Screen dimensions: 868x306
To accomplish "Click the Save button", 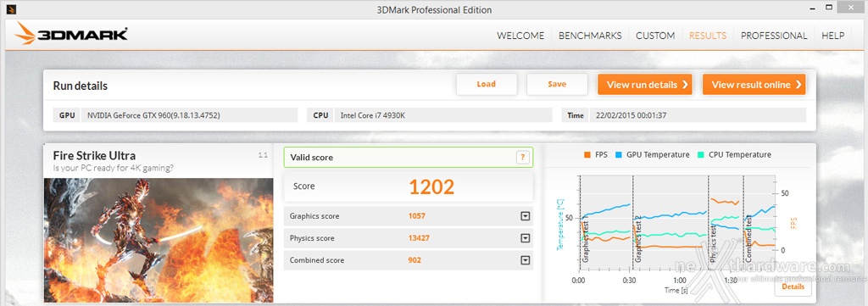I will 557,84.
